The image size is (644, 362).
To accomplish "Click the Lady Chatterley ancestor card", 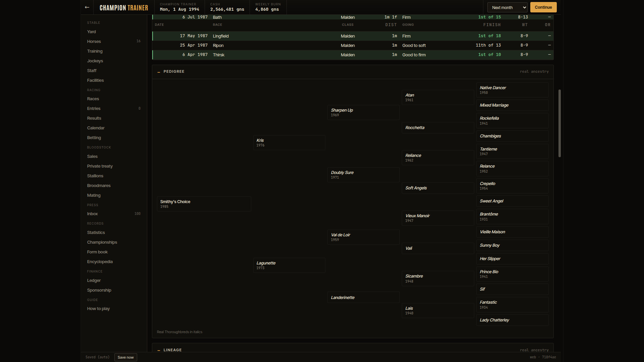I will click(512, 320).
